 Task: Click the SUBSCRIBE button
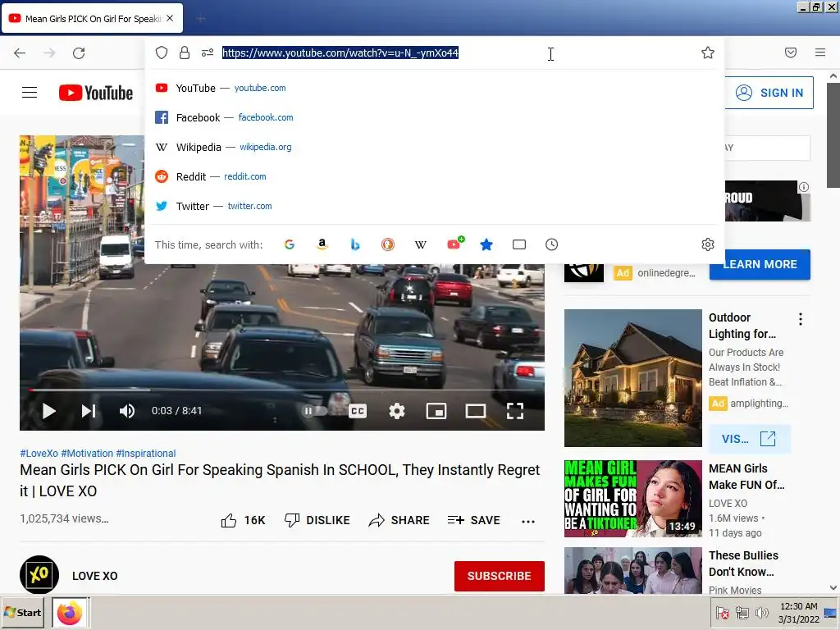(x=500, y=576)
